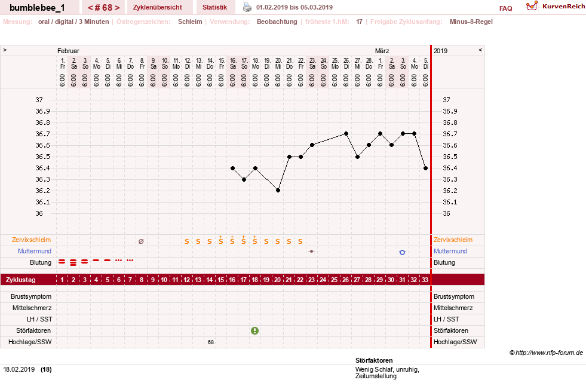Click the left LH / SST row label

click(x=39, y=319)
